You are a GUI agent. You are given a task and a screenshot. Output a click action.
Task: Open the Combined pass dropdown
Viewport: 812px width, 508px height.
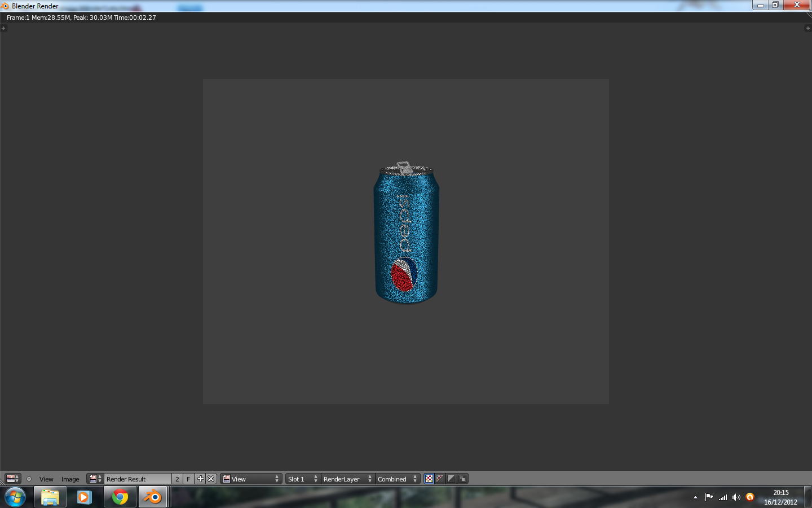point(398,479)
